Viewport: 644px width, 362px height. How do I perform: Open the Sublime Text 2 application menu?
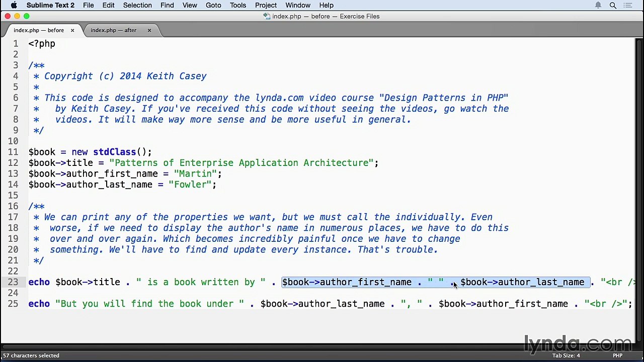(50, 5)
